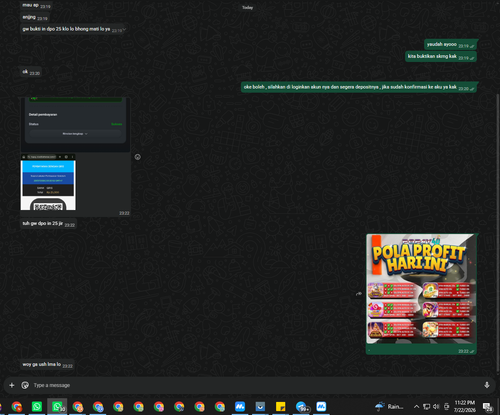
Task: Click the 'woy ga usah lma lo' message
Action: [47, 365]
